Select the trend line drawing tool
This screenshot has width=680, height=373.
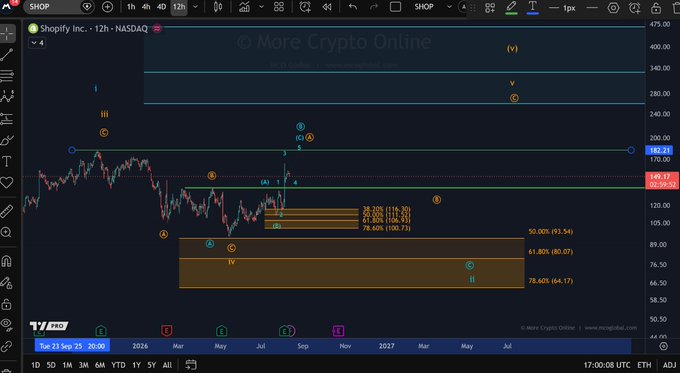(x=7, y=55)
